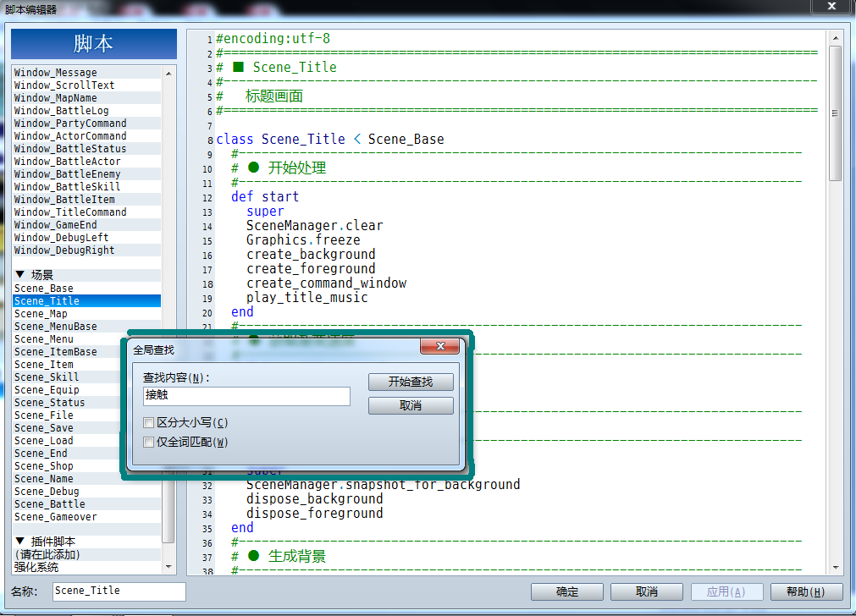
Task: Select Window_PartyCommand in the list
Action: (87, 124)
